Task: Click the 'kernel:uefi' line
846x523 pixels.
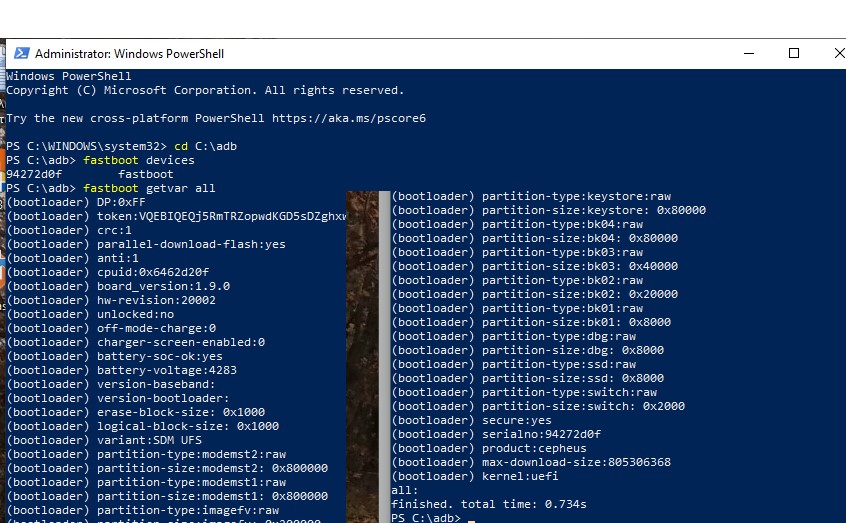Action: (475, 478)
